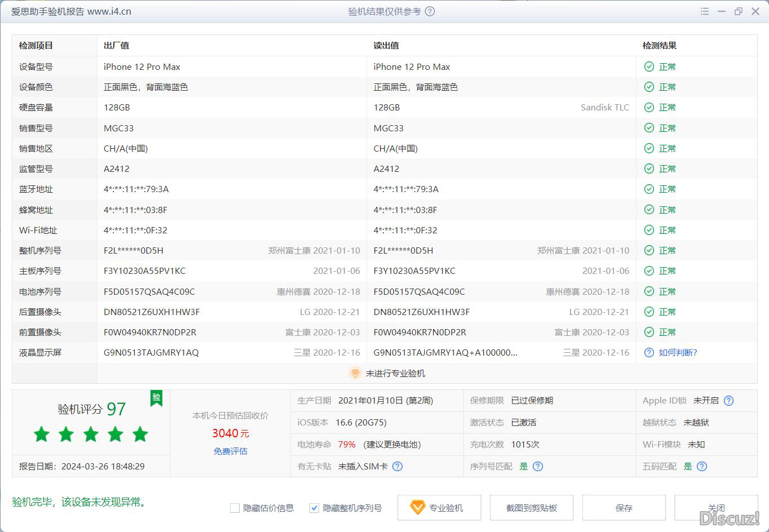The width and height of the screenshot is (769, 532).
Task: Click the 未越狱 jailbreak status value
Action: (x=696, y=422)
